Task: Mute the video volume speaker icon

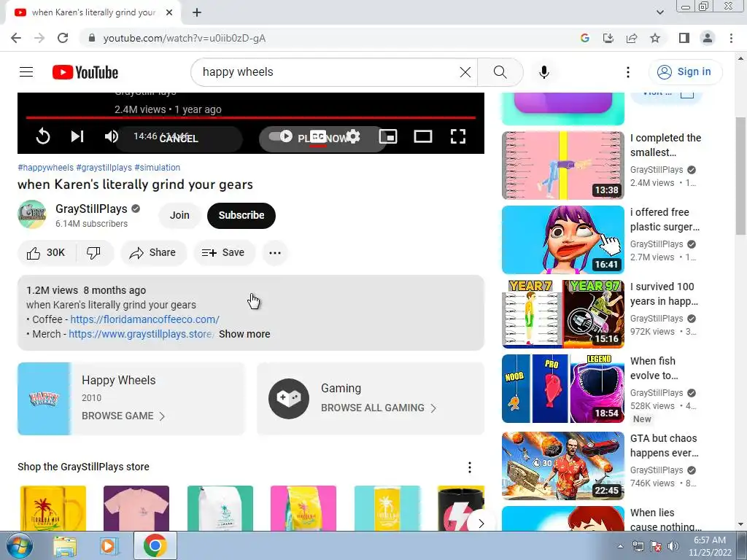Action: pos(112,136)
